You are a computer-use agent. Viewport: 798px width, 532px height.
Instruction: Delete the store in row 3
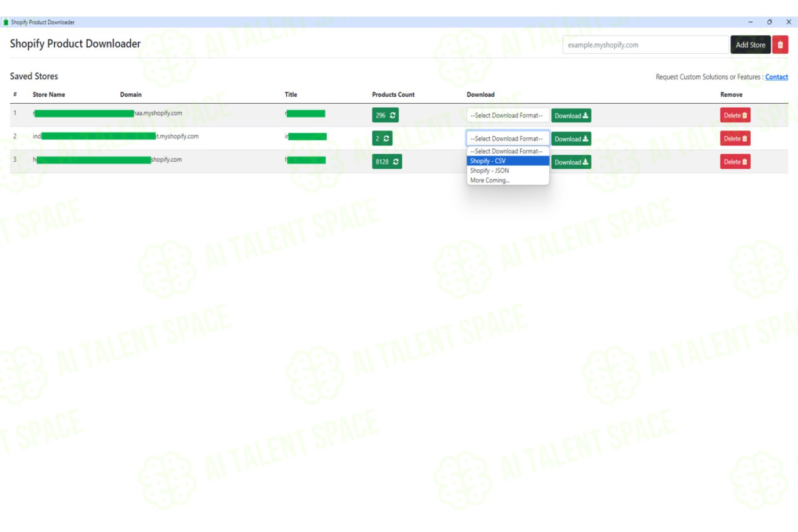[x=735, y=162]
